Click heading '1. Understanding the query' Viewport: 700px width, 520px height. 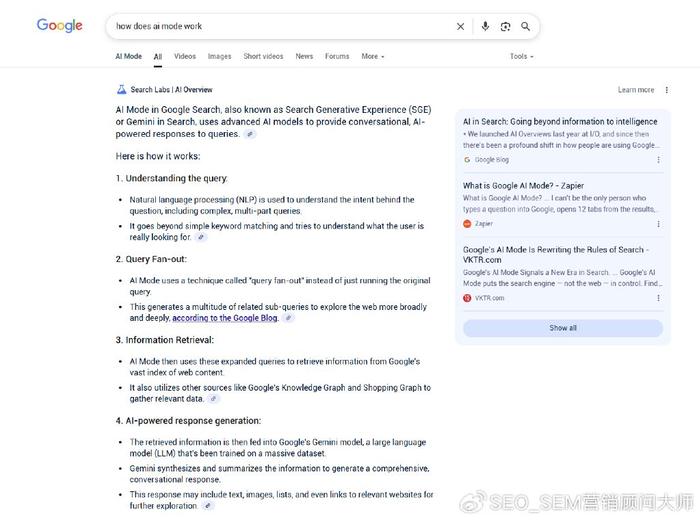[x=171, y=178]
